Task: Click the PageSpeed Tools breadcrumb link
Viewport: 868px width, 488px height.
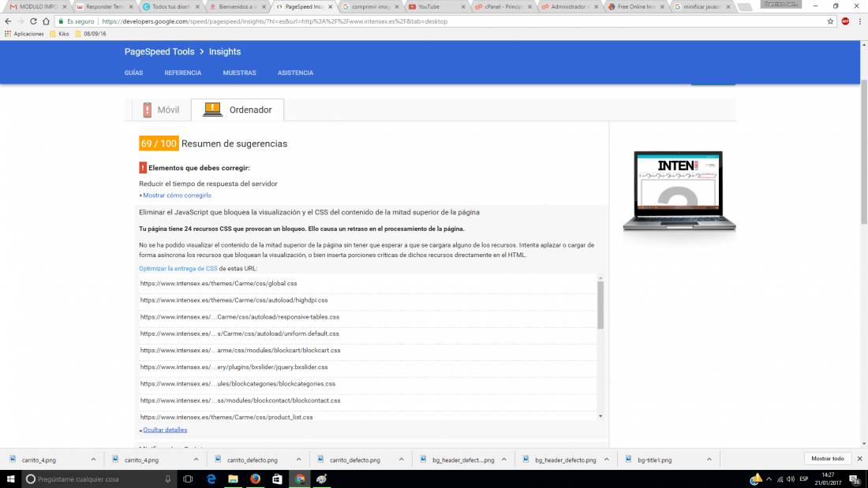Action: [x=159, y=51]
